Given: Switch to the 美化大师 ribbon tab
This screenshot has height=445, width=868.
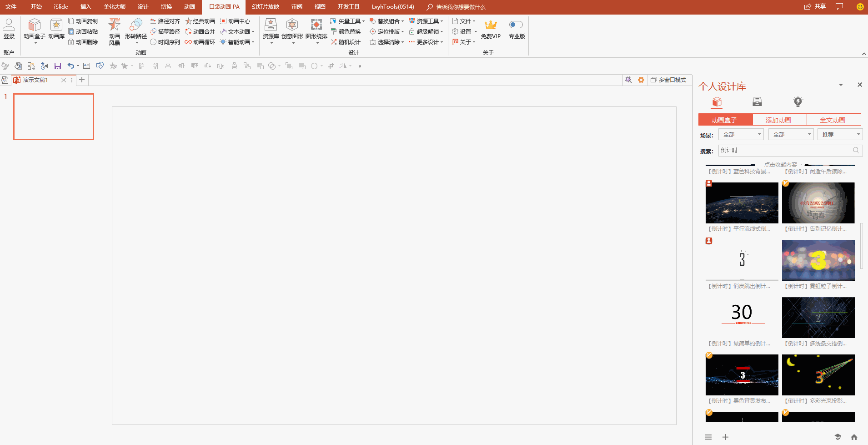Looking at the screenshot, I should click(x=115, y=7).
